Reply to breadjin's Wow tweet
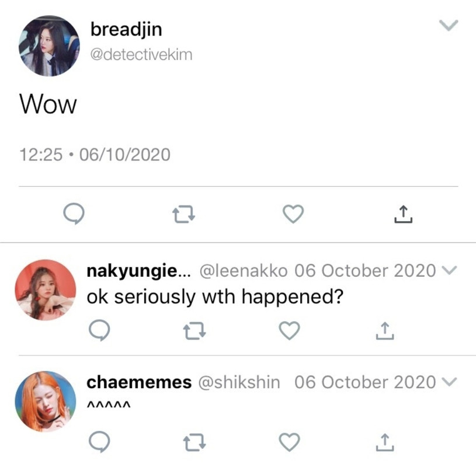Viewport: 476px width, 467px height. (x=74, y=214)
